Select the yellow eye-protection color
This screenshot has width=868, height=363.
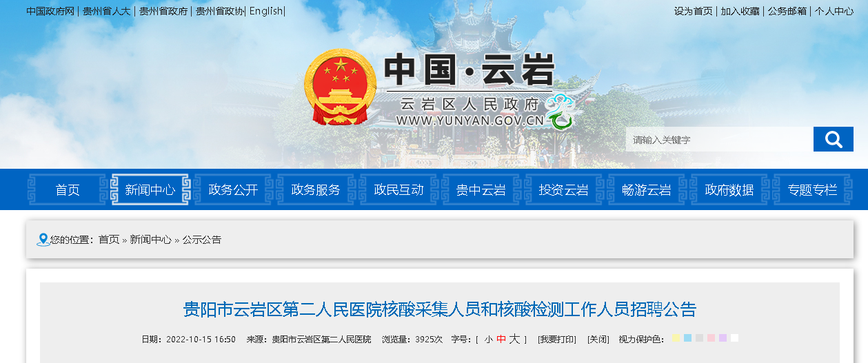coord(676,338)
